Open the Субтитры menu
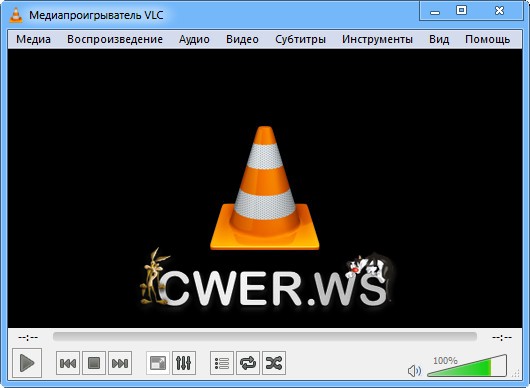Screen dimensions: 530x388 pyautogui.click(x=300, y=39)
